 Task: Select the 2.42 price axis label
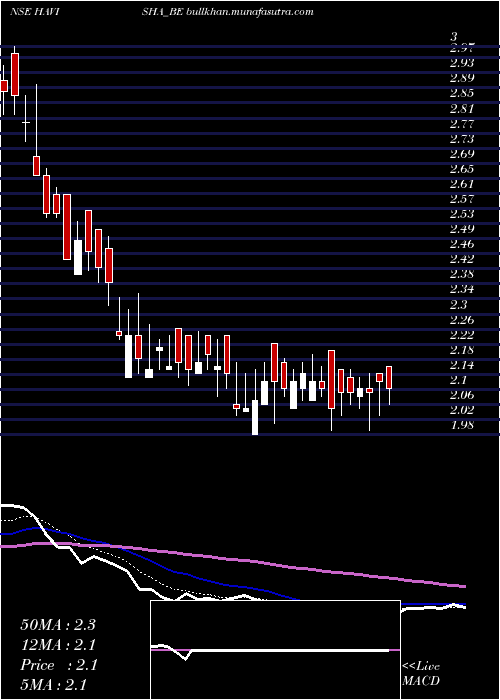(462, 259)
